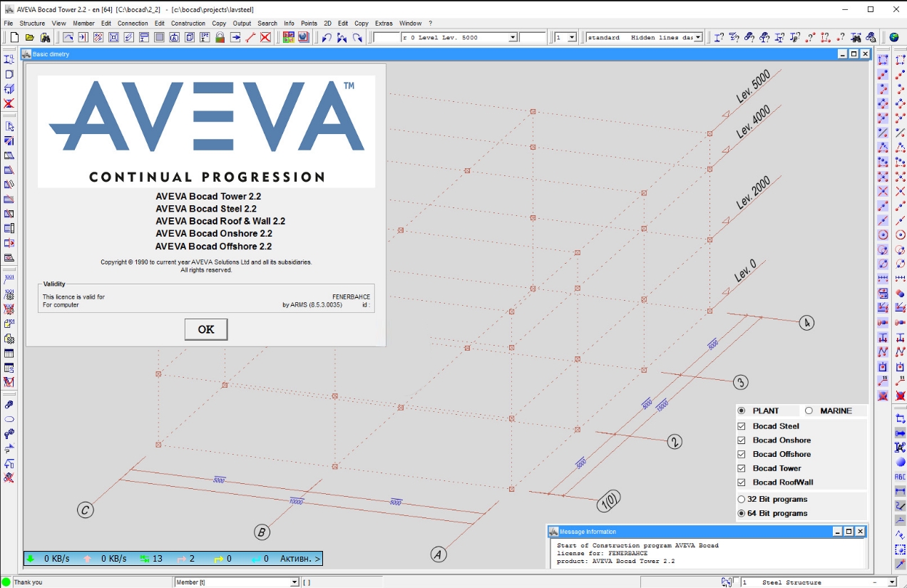This screenshot has height=588, width=907.
Task: Toggle the Bocad Steel checkbox
Action: point(742,426)
